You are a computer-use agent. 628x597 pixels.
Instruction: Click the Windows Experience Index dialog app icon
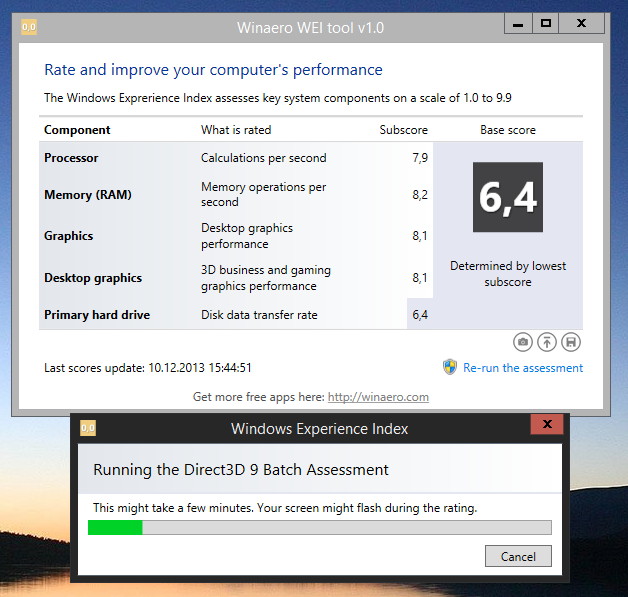88,428
